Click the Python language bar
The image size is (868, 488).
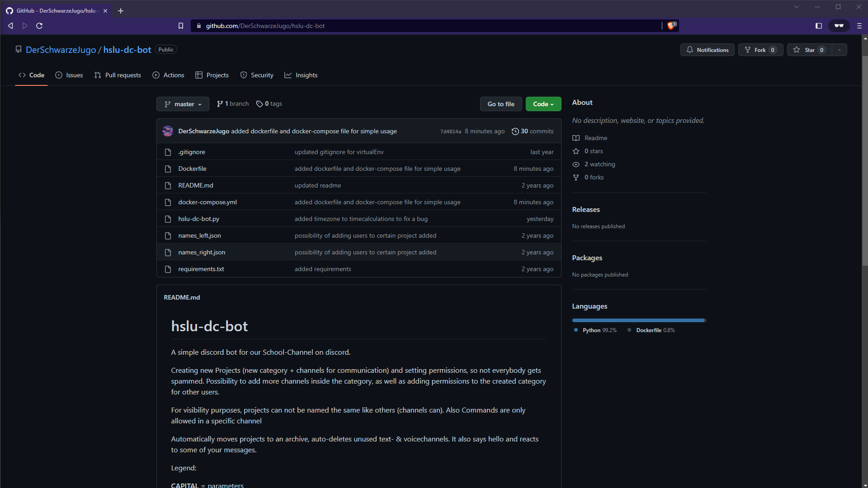(637, 320)
